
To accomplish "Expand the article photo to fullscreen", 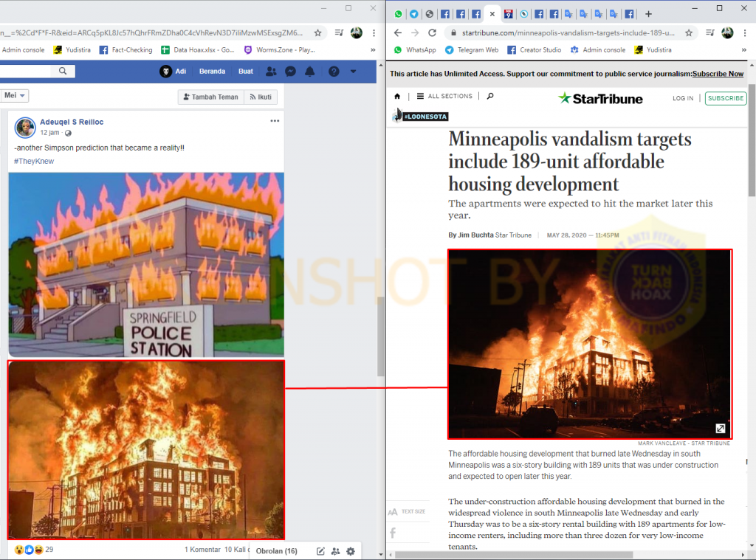I will 721,429.
